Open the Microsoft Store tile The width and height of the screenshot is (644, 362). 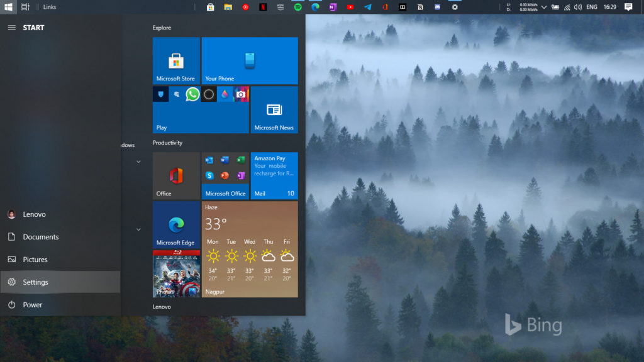[176, 61]
